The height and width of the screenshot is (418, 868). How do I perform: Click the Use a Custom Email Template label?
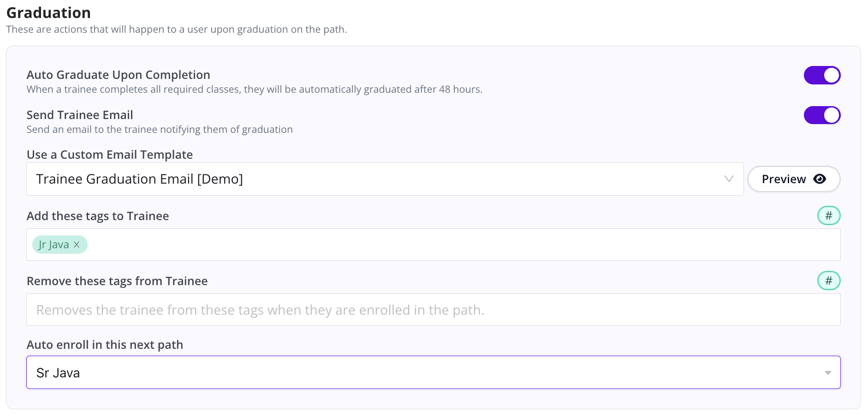coord(110,155)
